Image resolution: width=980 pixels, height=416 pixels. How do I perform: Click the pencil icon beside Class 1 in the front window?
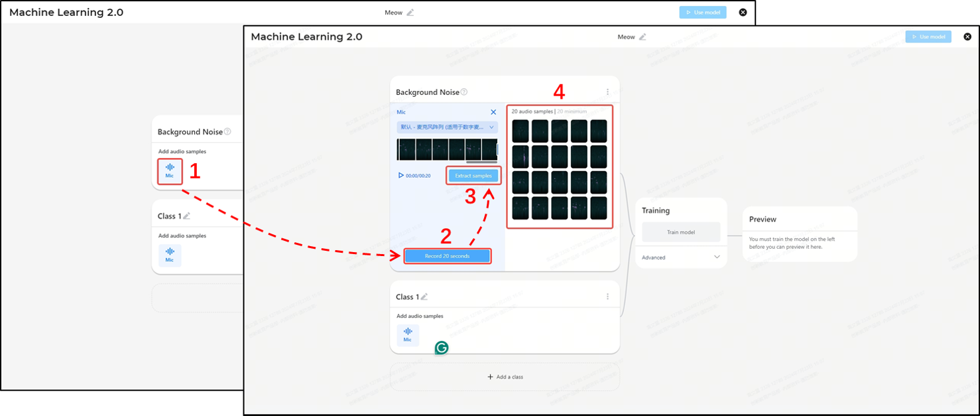[424, 297]
